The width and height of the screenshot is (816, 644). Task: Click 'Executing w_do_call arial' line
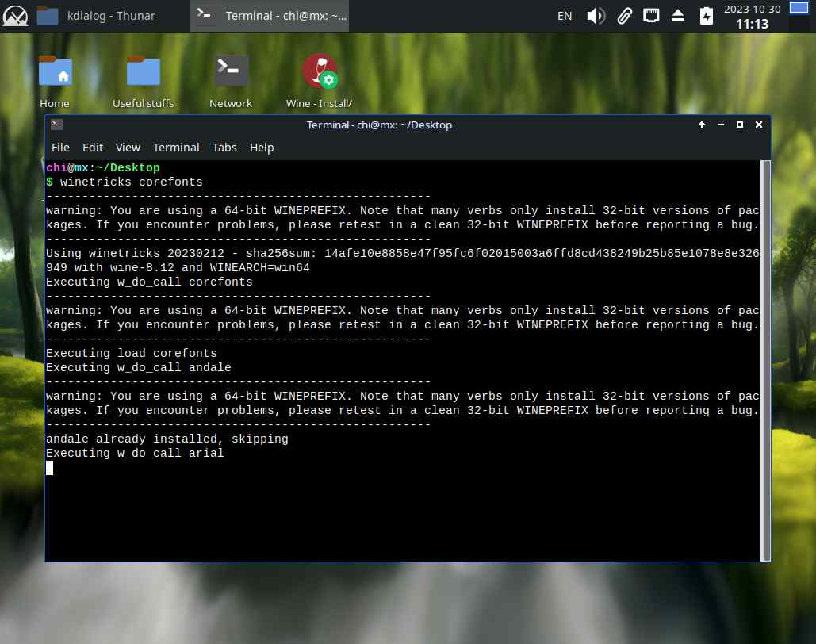tap(135, 454)
